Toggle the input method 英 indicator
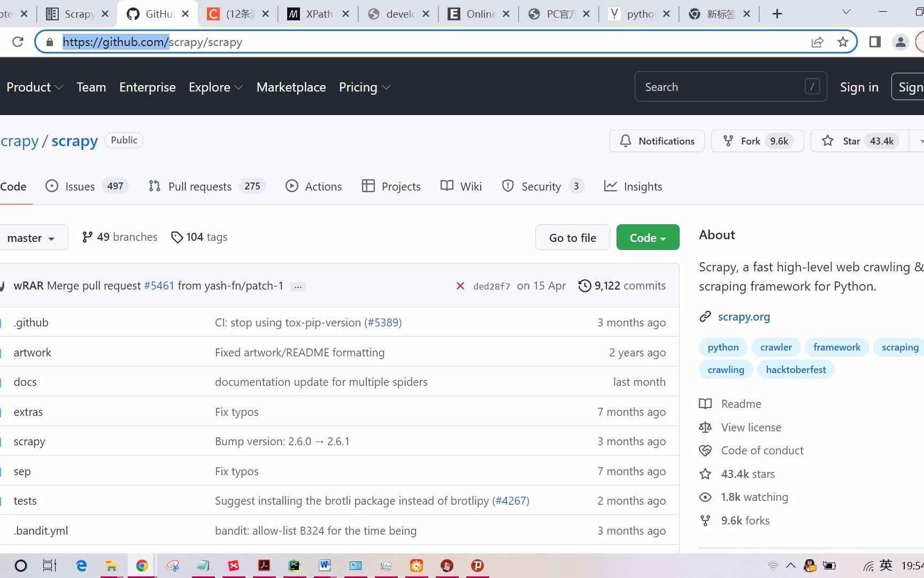924x578 pixels. [x=886, y=566]
